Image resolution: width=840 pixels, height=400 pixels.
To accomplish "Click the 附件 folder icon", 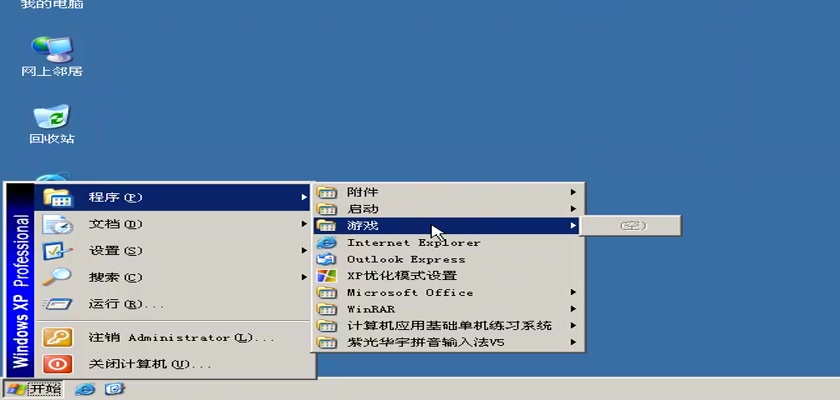I will [x=327, y=192].
